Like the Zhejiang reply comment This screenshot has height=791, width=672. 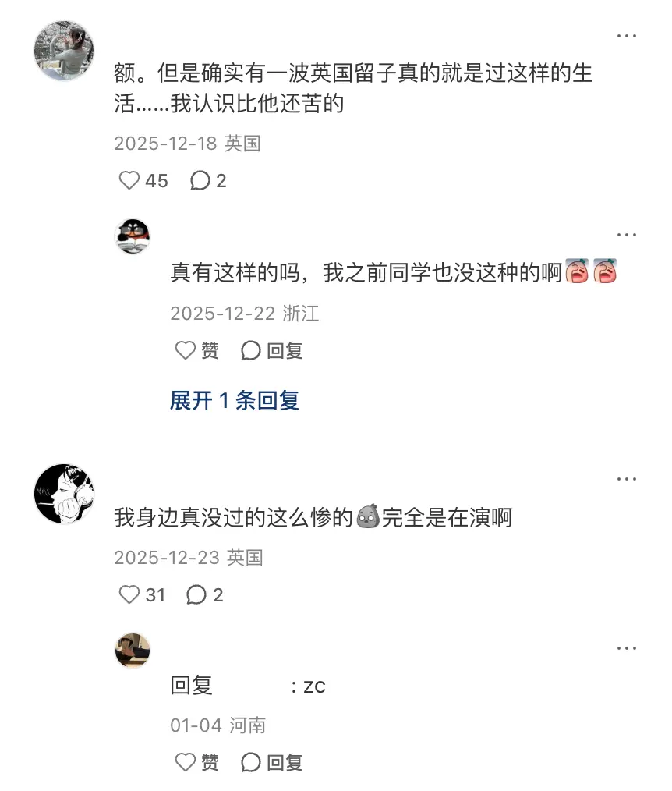click(x=196, y=350)
